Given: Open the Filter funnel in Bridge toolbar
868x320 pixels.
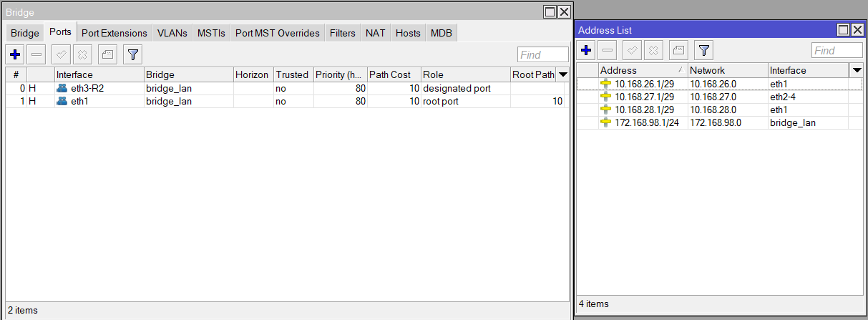Looking at the screenshot, I should (132, 54).
